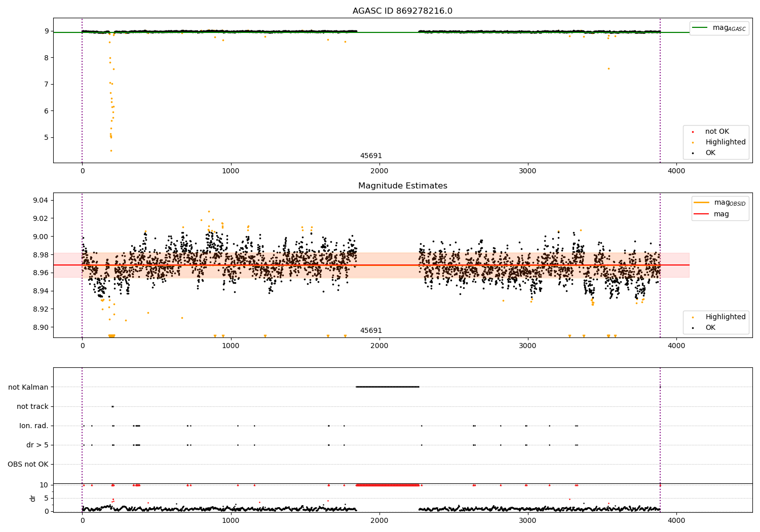Click 'not OK' in top plot legend

716,132
